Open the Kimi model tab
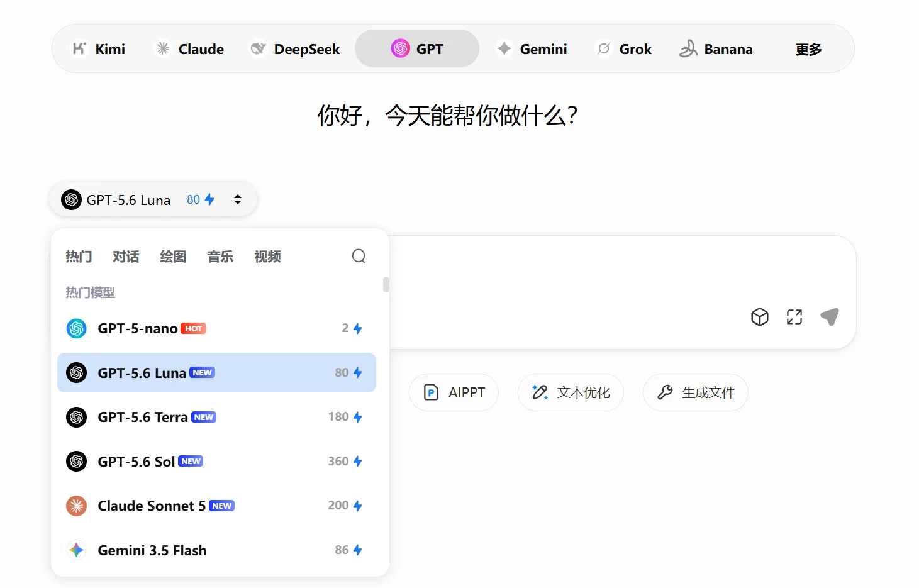919x588 pixels. [x=99, y=49]
